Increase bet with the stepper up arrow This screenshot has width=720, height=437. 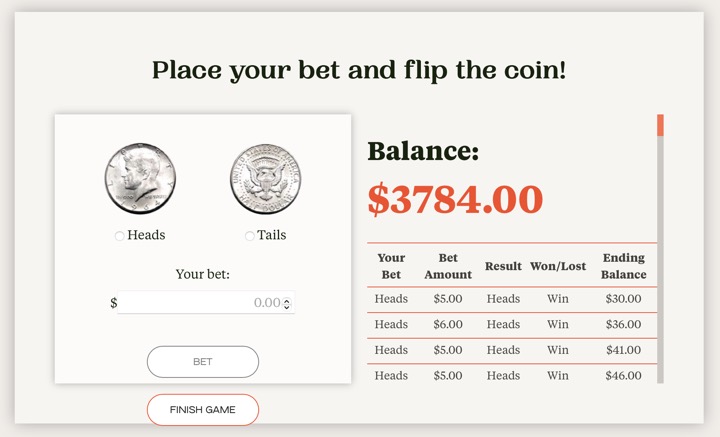[287, 299]
